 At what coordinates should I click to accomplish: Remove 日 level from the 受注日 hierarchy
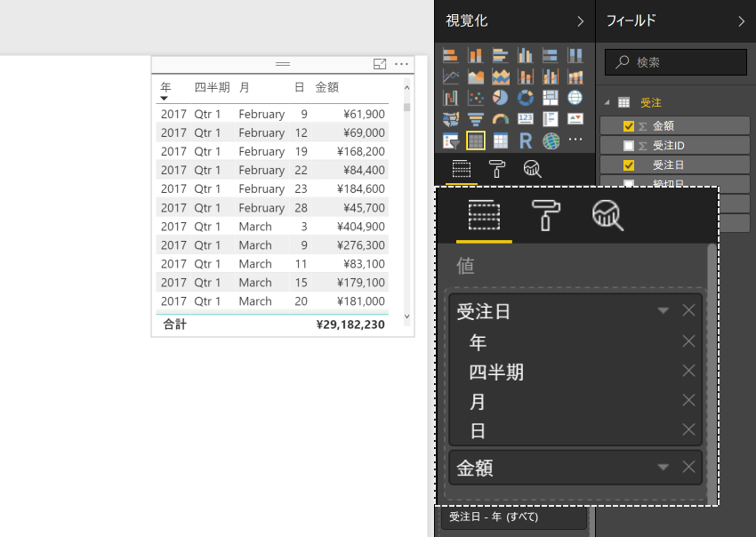coord(688,429)
